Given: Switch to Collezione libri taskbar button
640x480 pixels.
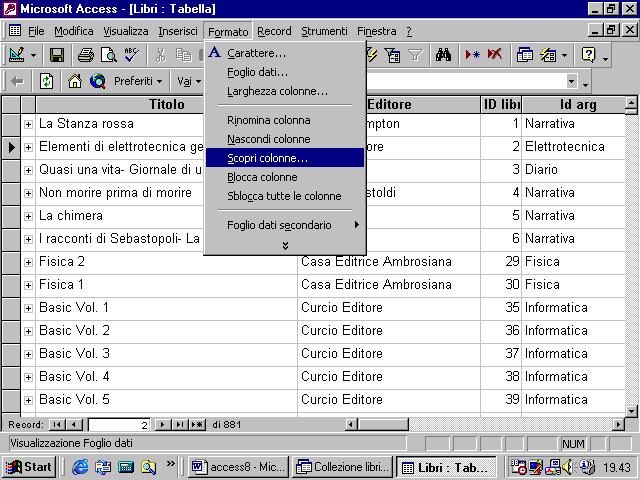Looking at the screenshot, I should (x=342, y=467).
